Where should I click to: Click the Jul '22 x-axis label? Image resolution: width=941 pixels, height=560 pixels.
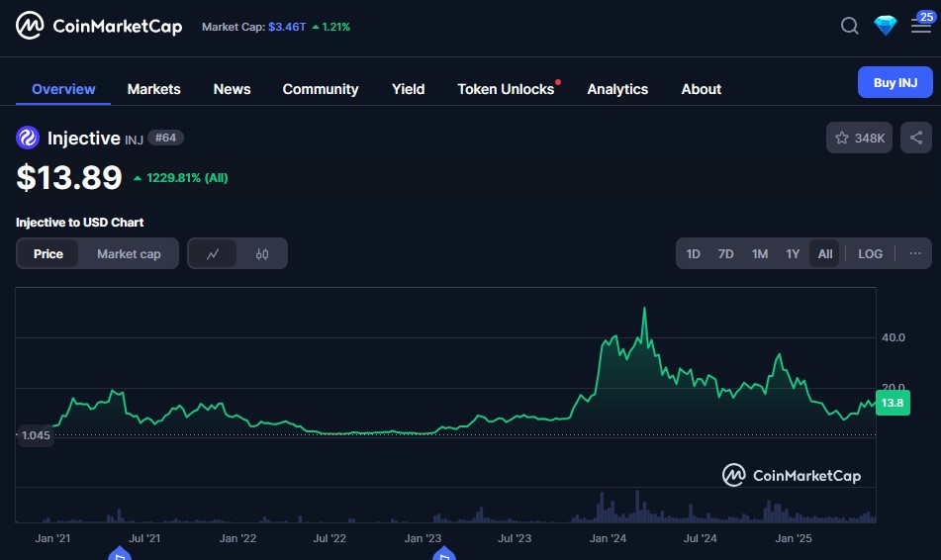[x=329, y=538]
